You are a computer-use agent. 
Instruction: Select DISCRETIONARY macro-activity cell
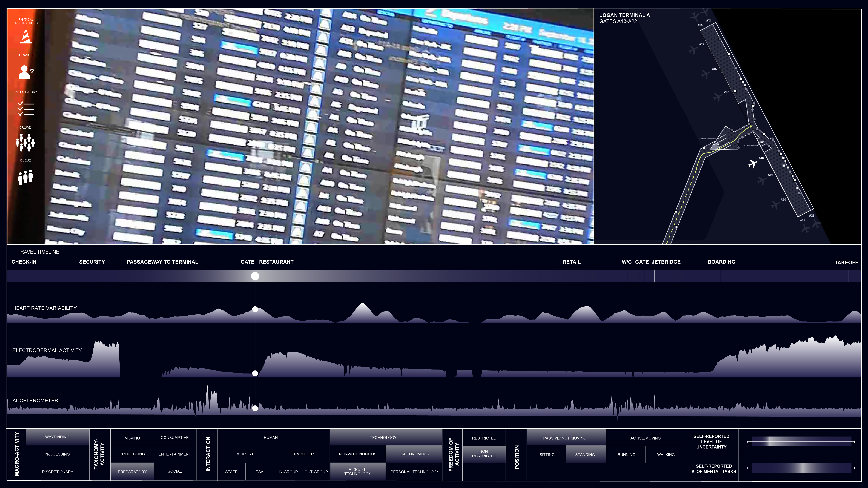coord(58,472)
